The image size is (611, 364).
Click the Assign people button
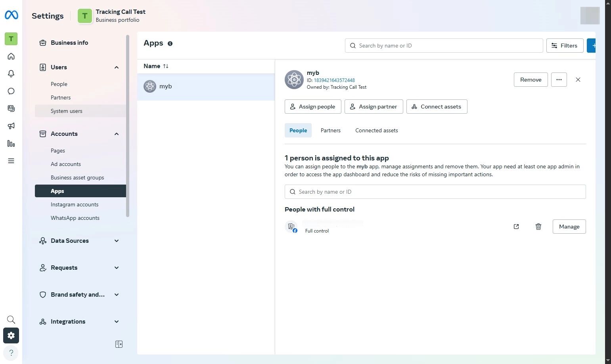click(312, 107)
